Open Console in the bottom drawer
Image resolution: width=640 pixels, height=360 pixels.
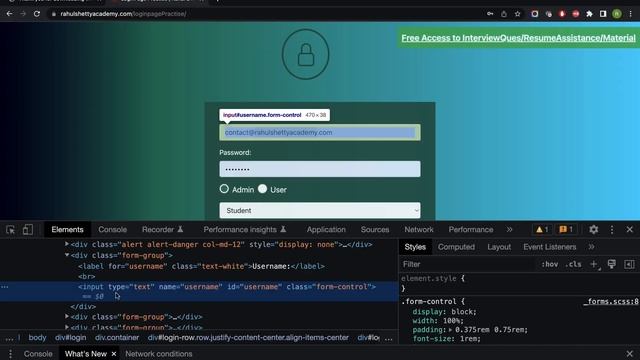pos(38,354)
